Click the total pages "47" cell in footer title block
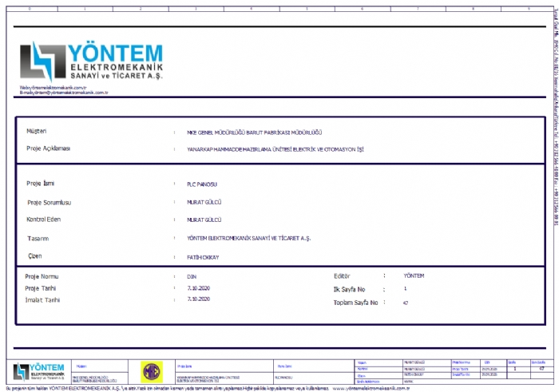559x392 pixels. pyautogui.click(x=541, y=369)
